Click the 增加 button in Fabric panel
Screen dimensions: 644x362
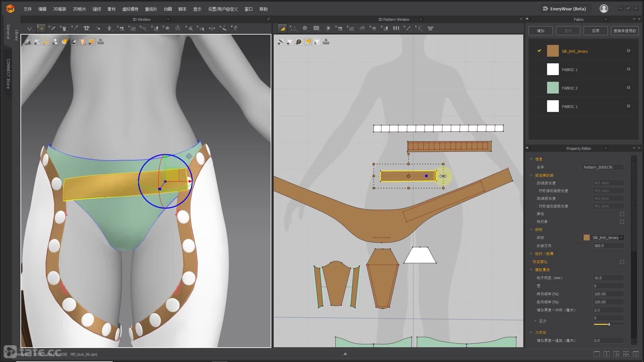point(540,31)
